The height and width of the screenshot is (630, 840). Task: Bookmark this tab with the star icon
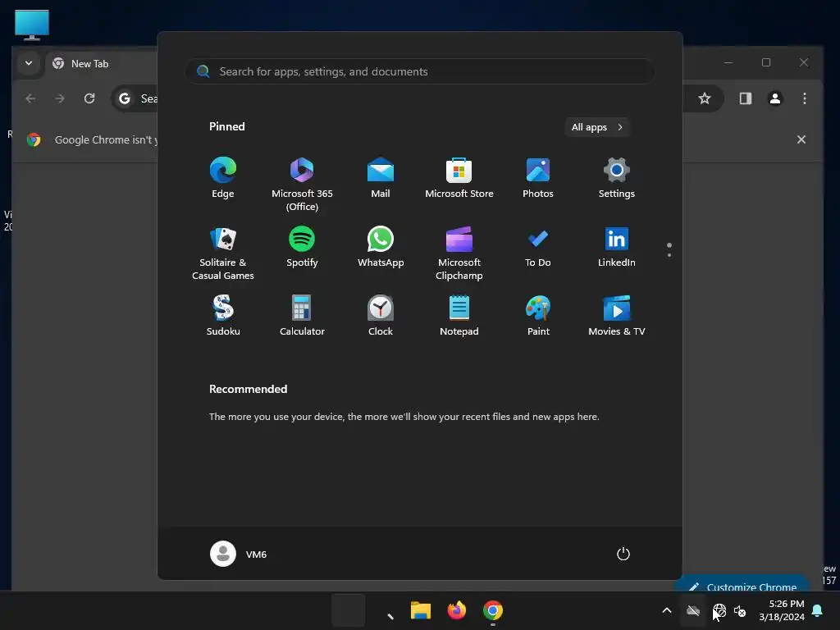tap(705, 98)
